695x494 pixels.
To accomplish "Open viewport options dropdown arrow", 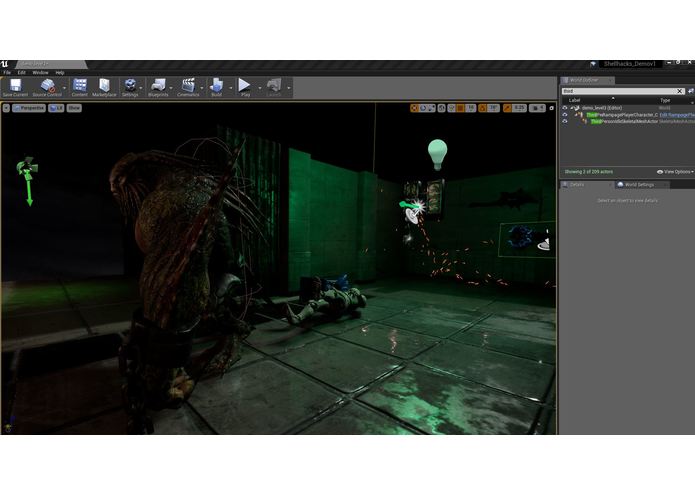I will [x=6, y=108].
